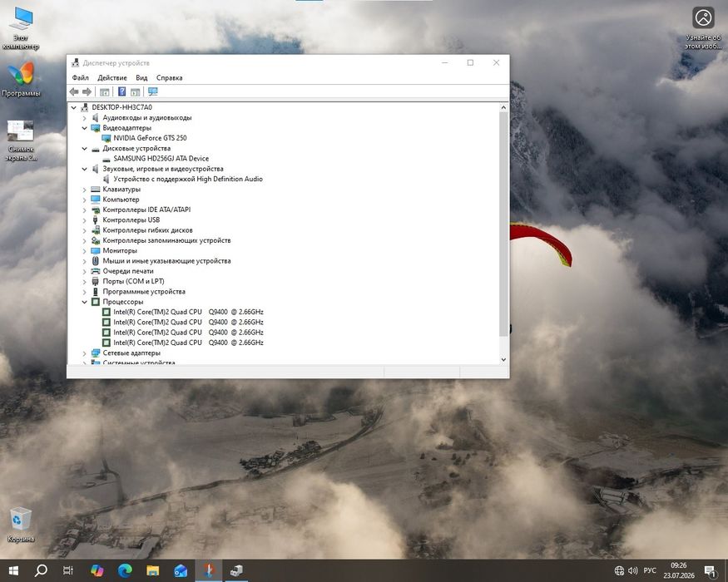Click the РУС language indicator

click(650, 570)
